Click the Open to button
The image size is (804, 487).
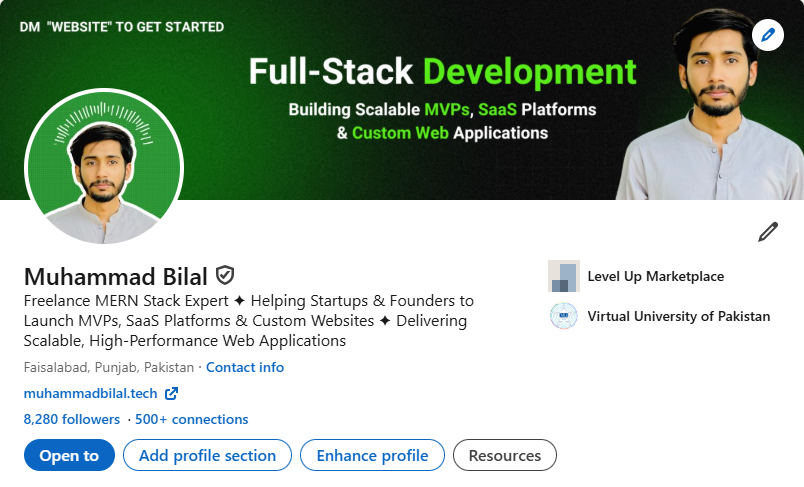[x=69, y=455]
